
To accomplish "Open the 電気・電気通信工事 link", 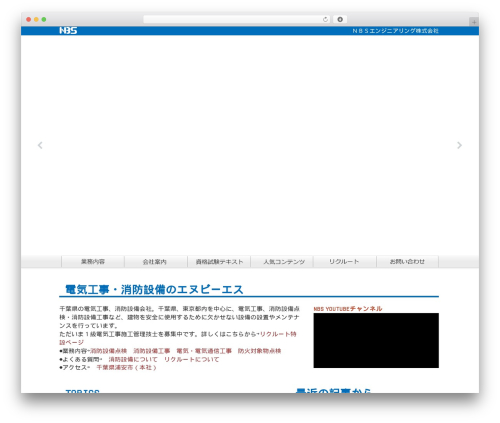I will point(204,351).
